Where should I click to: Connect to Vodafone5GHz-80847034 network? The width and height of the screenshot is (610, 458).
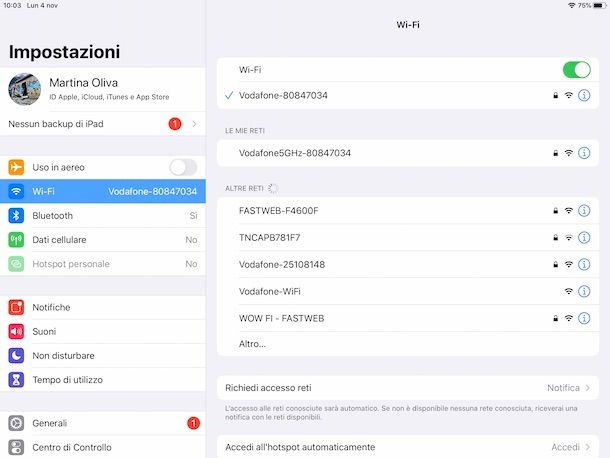pyautogui.click(x=408, y=153)
